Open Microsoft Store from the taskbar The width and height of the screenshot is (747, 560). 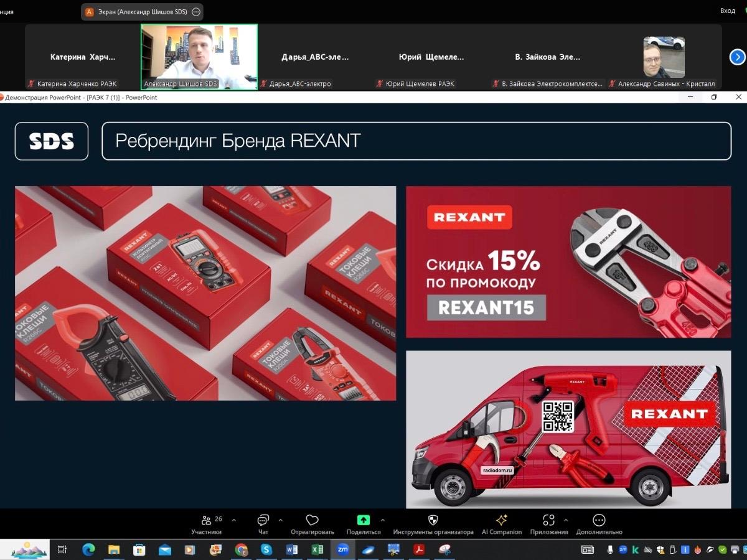[139, 549]
